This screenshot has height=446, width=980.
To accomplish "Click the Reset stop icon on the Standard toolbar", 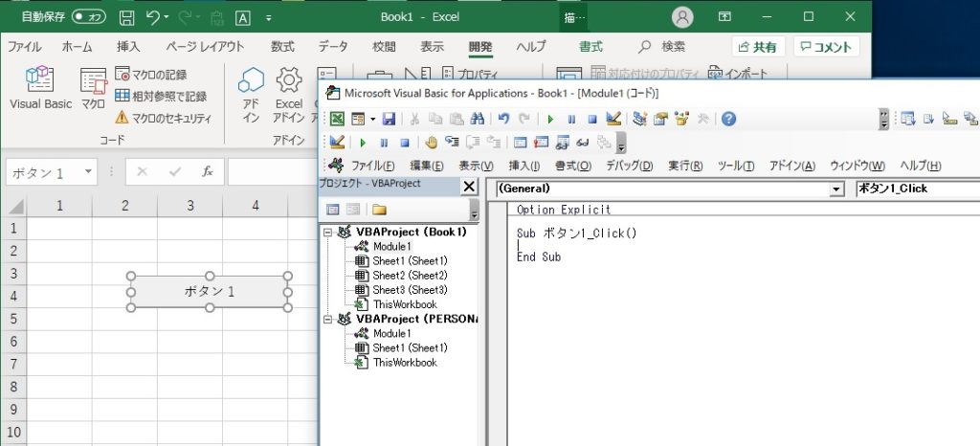I will pyautogui.click(x=592, y=120).
